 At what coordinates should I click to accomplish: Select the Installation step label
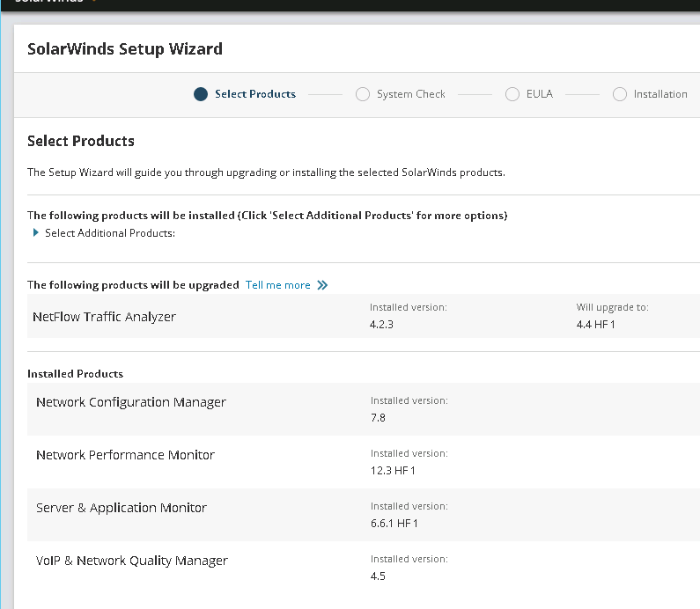click(x=660, y=94)
